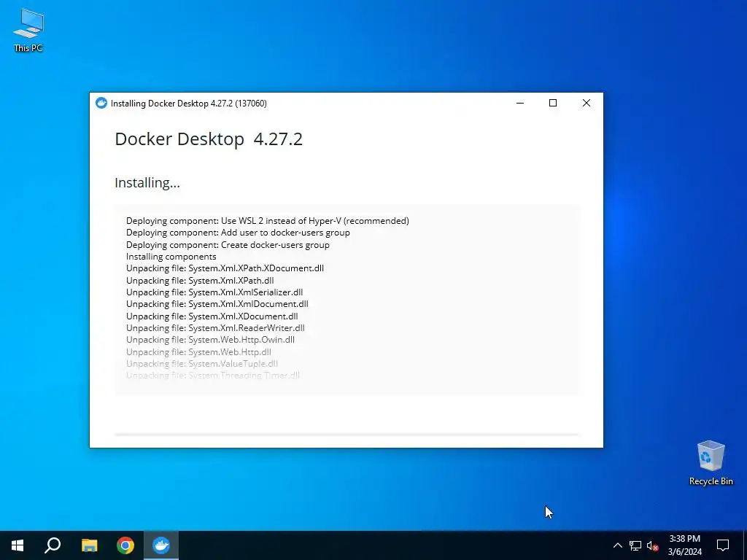Maximize the Docker installer window
747x560 pixels.
pyautogui.click(x=553, y=103)
